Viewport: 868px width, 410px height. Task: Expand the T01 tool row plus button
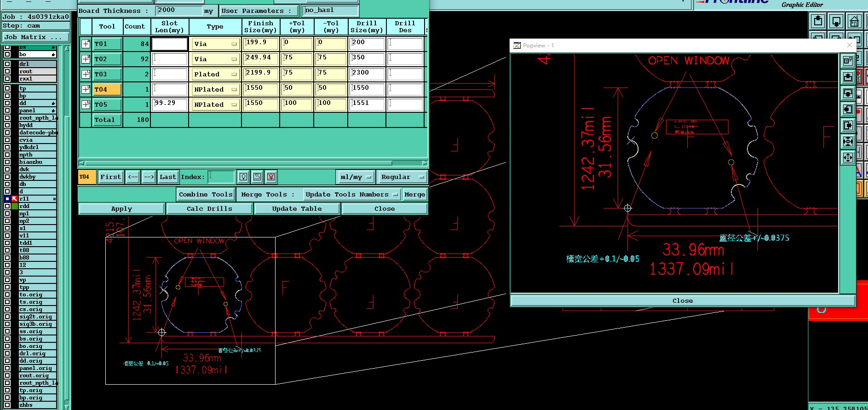click(x=86, y=44)
